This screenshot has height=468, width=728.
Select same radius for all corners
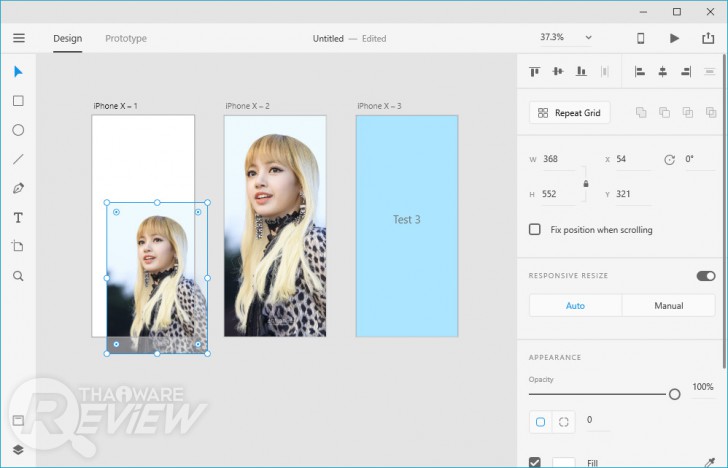pyautogui.click(x=540, y=422)
